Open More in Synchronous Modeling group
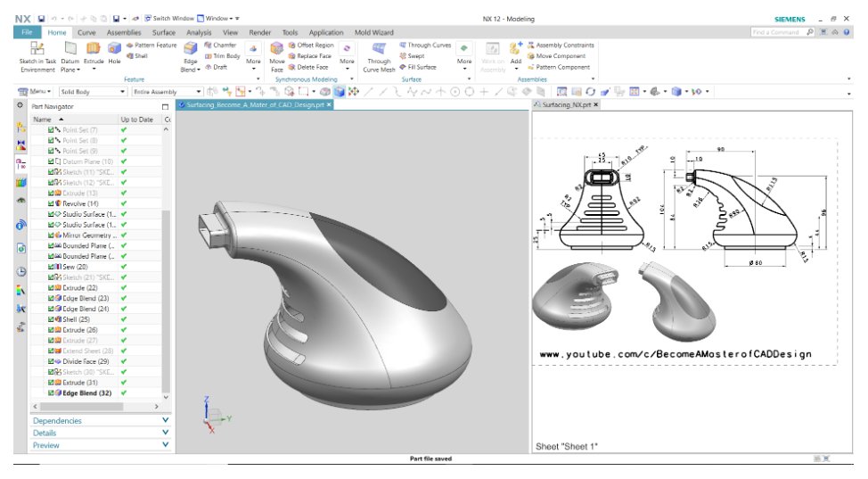This screenshot has width=868, height=479. pos(347,56)
